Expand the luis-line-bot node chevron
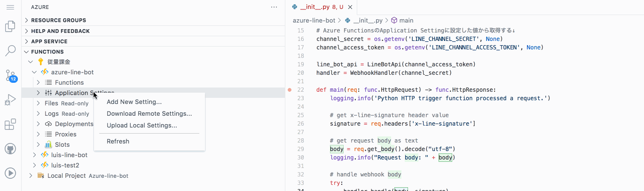644x191 pixels. pos(34,155)
